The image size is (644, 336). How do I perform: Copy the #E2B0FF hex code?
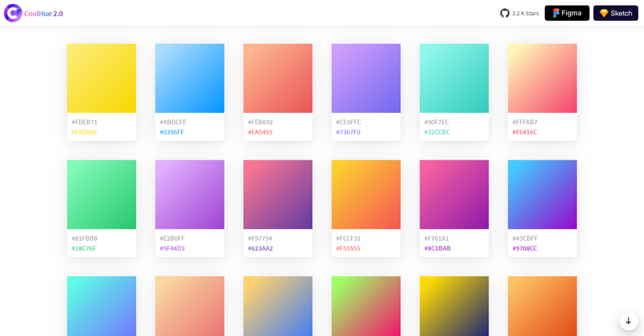pyautogui.click(x=172, y=239)
